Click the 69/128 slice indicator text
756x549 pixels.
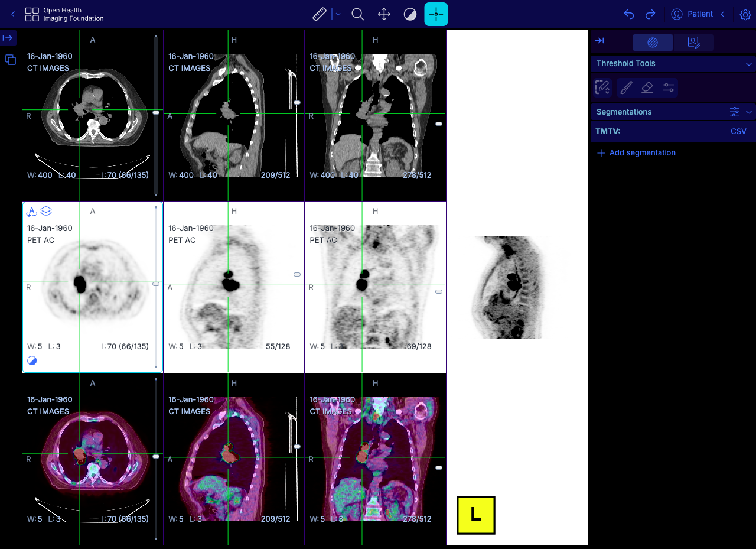[x=419, y=347]
